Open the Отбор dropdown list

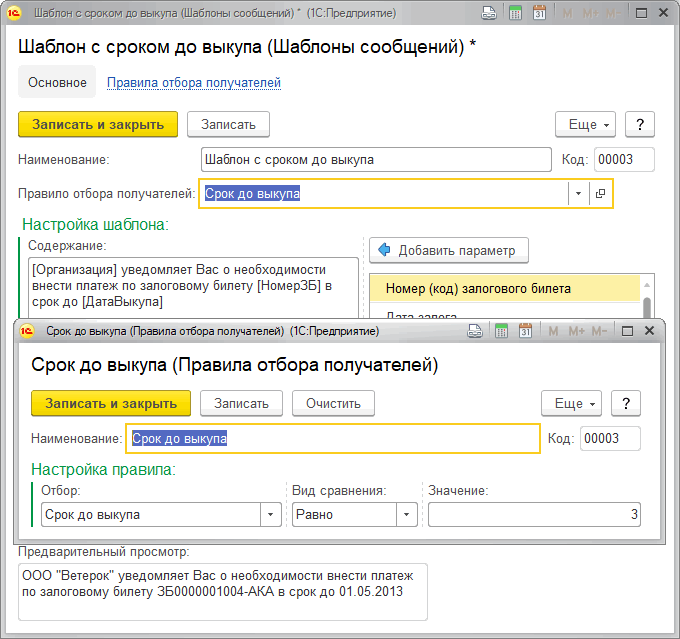pos(271,514)
